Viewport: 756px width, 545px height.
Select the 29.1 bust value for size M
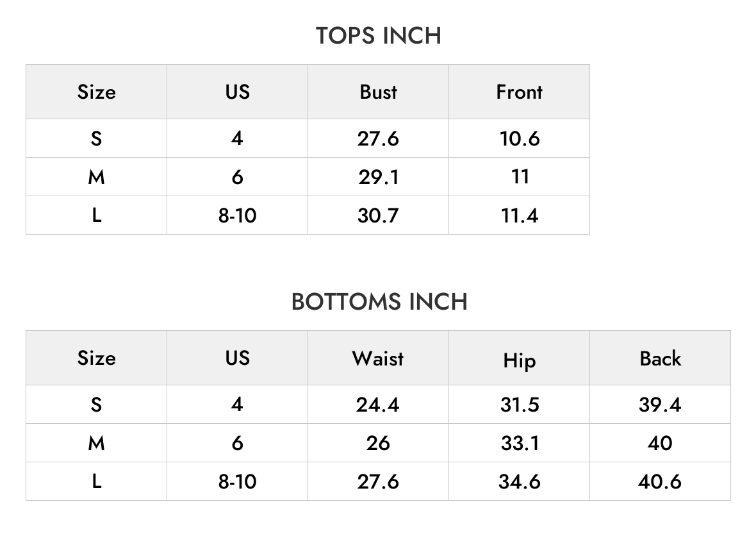click(379, 177)
